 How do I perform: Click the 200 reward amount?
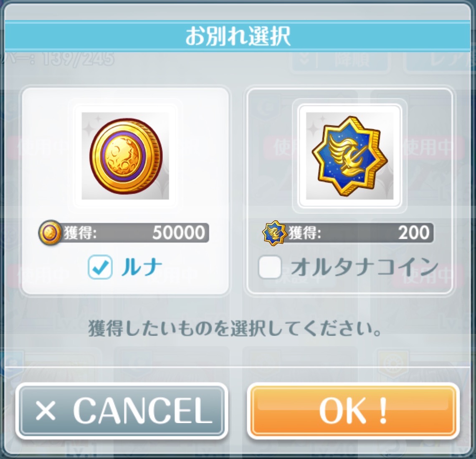[x=414, y=233]
